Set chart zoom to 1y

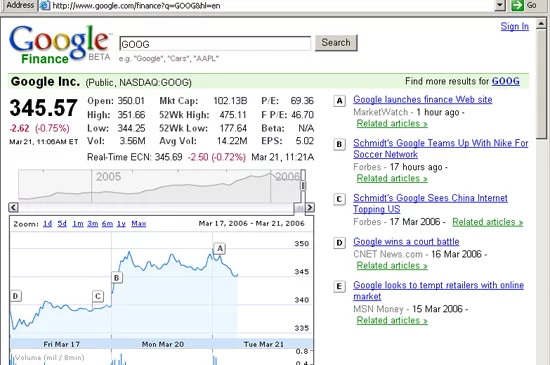pyautogui.click(x=121, y=223)
